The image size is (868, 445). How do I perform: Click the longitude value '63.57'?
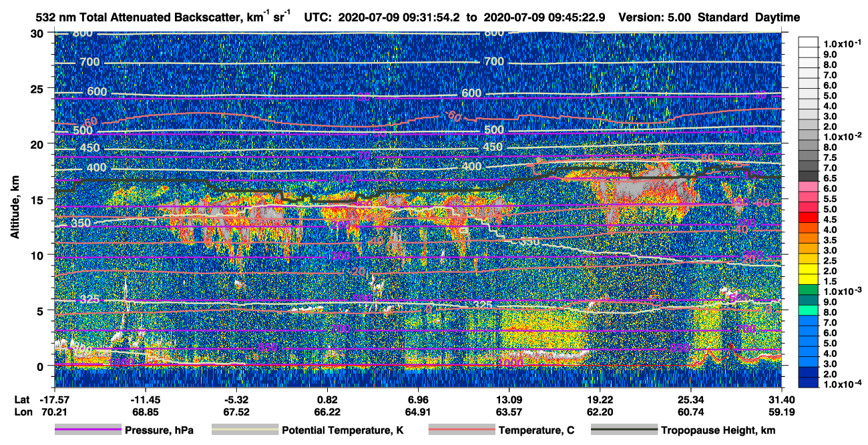[x=509, y=412]
